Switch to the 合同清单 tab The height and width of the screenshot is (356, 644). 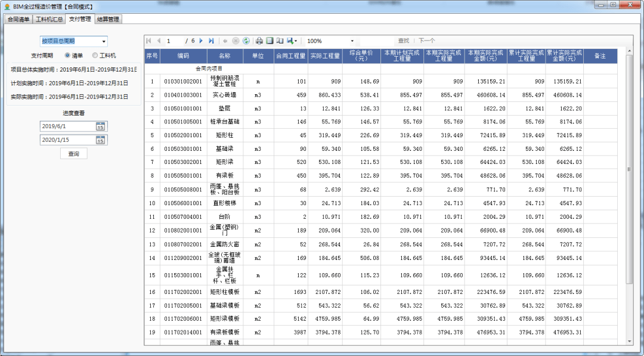[x=18, y=19]
